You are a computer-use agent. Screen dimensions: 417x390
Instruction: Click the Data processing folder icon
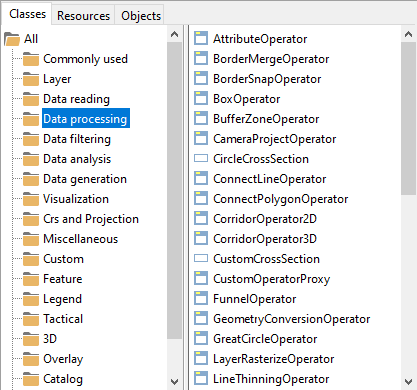coord(31,119)
